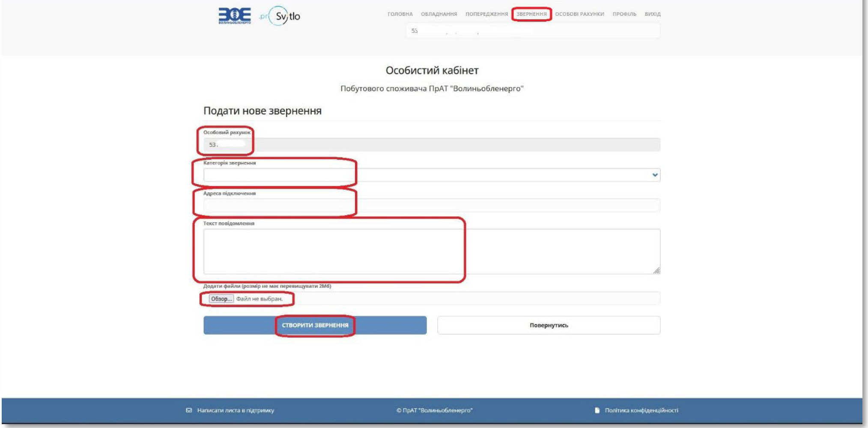This screenshot has width=868, height=428.
Task: Click the 'Подати нове звернення' heading
Action: (x=262, y=111)
